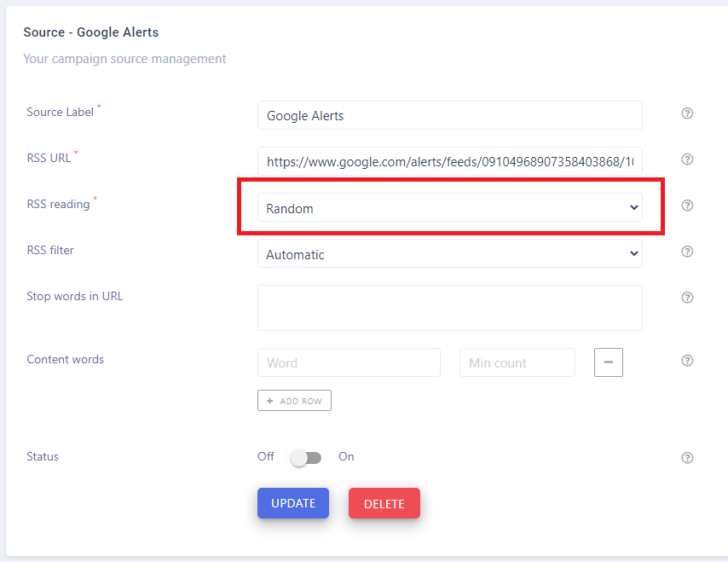Click the 'Source - Google Alerts' heading

91,32
